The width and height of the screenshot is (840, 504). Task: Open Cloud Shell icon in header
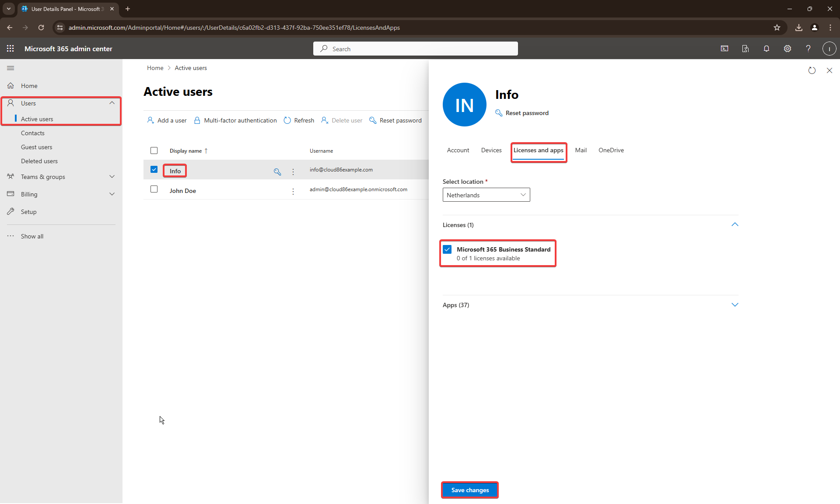[724, 49]
